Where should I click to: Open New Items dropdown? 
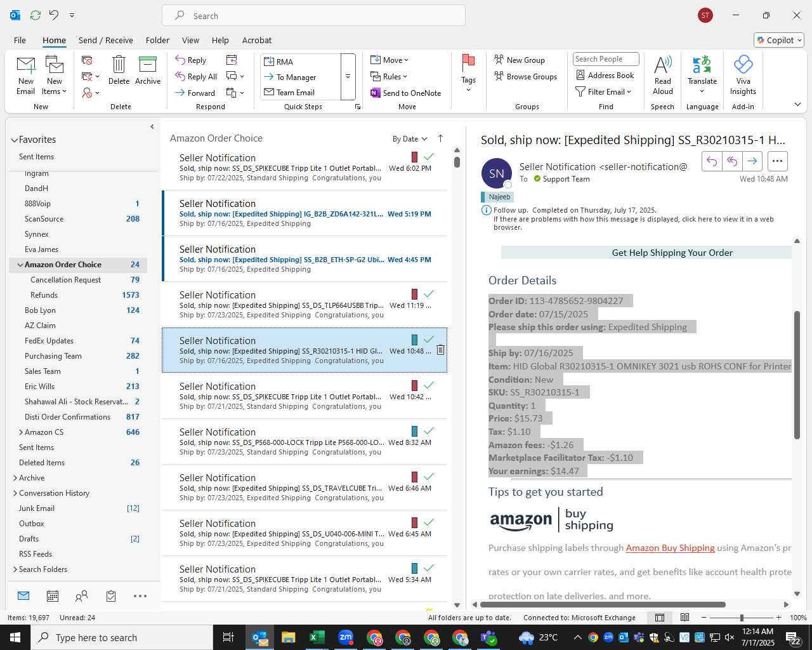55,76
